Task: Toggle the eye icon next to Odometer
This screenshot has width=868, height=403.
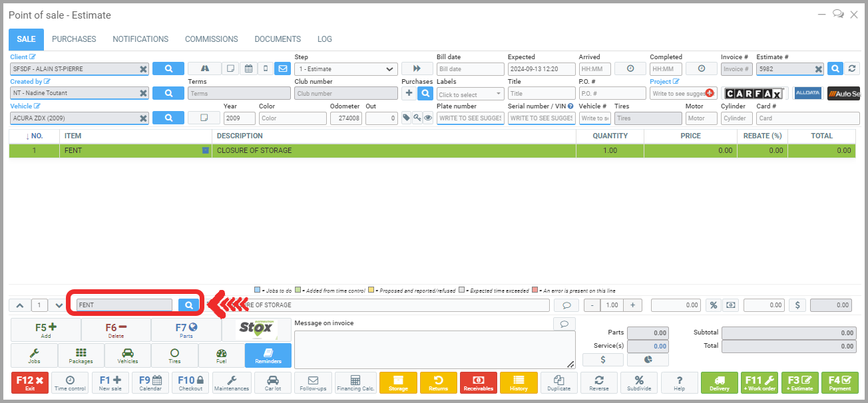Action: coord(428,118)
